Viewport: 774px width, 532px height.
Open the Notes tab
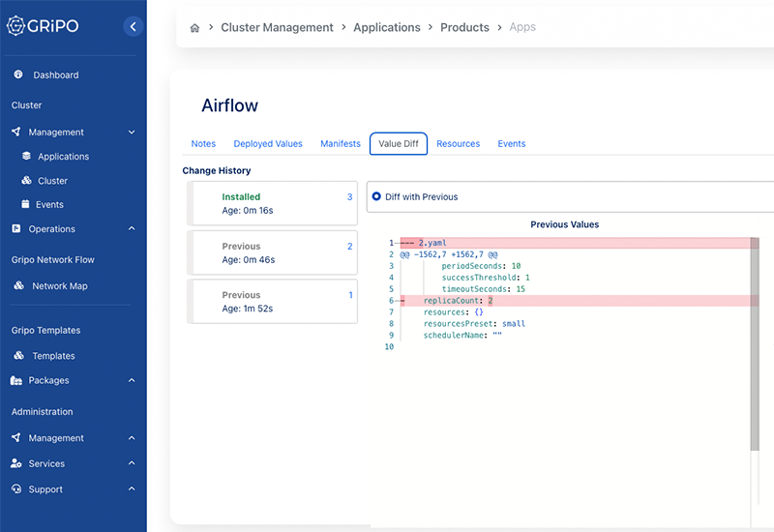pyautogui.click(x=203, y=143)
